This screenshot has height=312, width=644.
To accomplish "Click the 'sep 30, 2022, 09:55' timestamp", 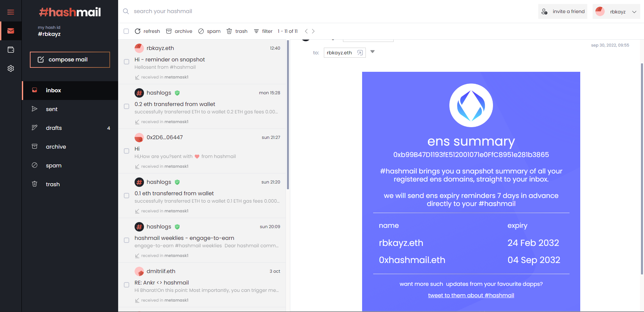I will pos(610,45).
